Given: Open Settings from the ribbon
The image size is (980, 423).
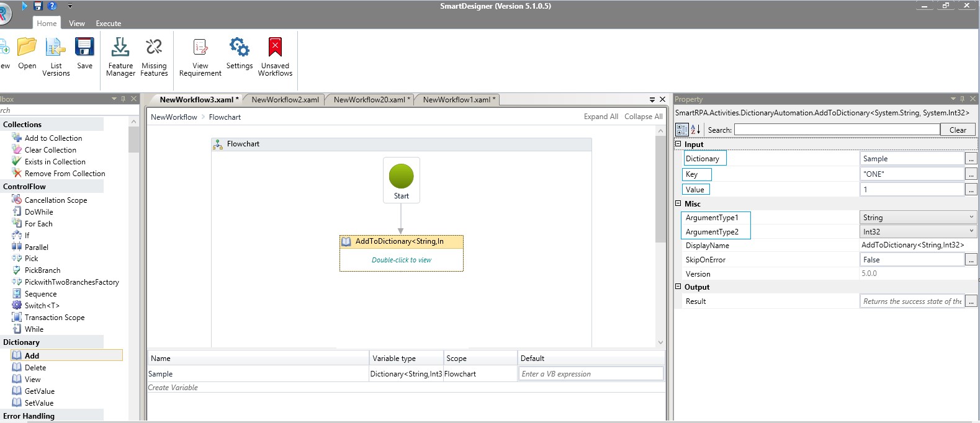Looking at the screenshot, I should pyautogui.click(x=239, y=48).
